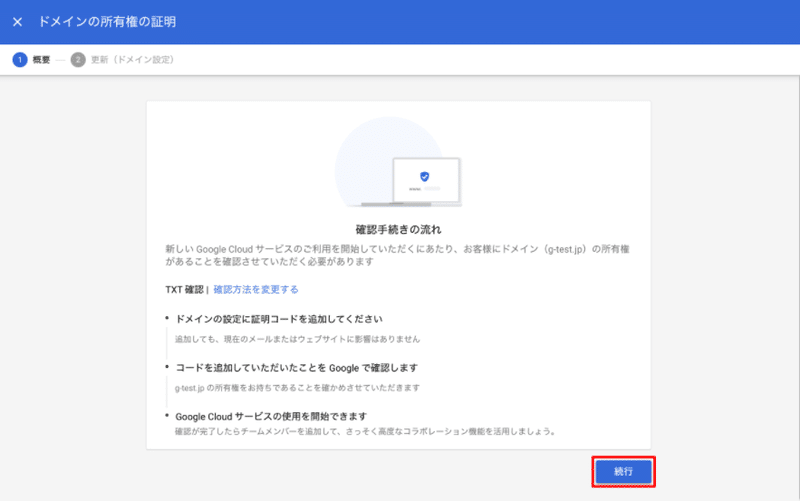Click the text beginning 確認が完了したらチームメンバーを追加して

click(365, 432)
